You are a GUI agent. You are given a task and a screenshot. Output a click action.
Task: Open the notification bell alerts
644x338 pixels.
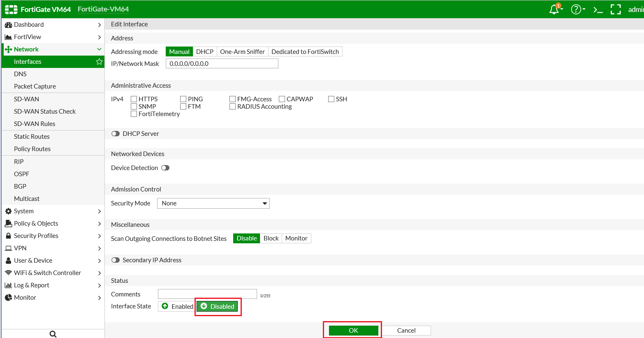pos(554,9)
